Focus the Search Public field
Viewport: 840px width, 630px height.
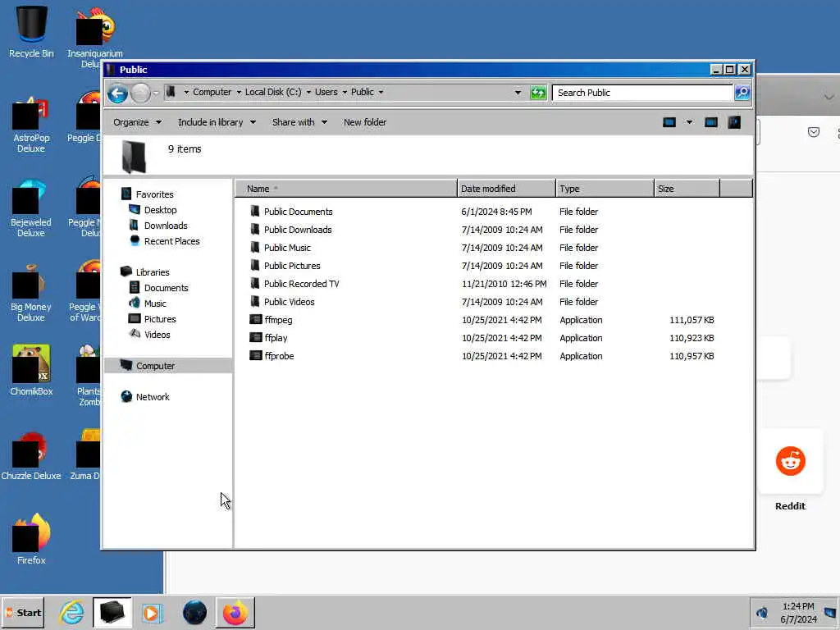click(x=642, y=93)
